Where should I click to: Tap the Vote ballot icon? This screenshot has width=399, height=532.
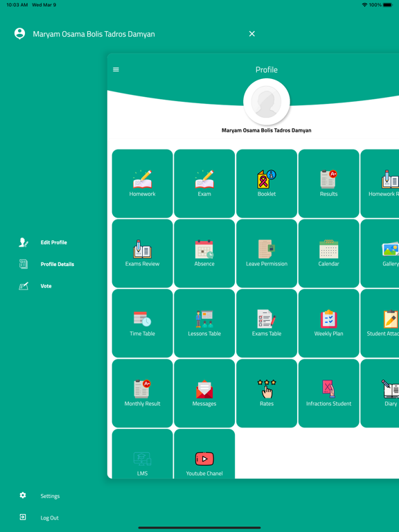point(24,286)
